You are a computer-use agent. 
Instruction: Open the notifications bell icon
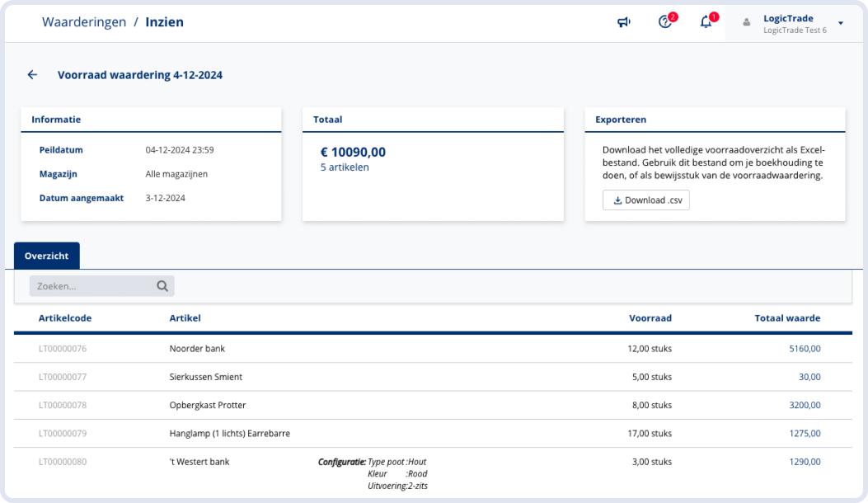point(706,22)
